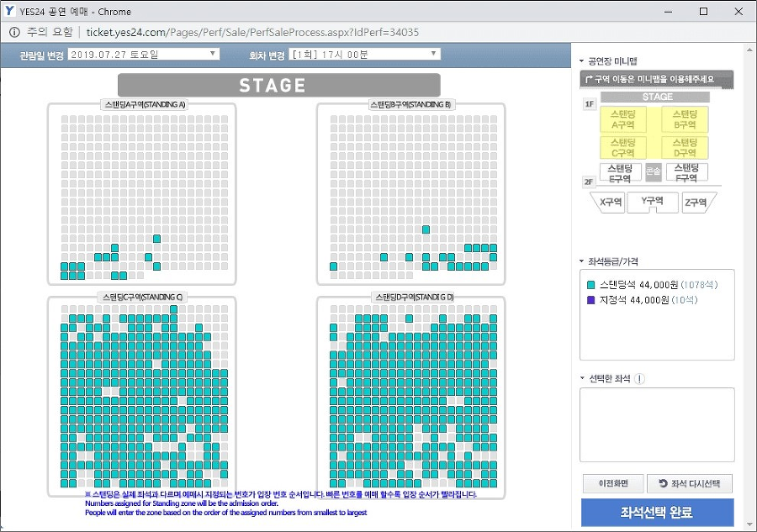Click the teal 스탠딩석 color swatch
This screenshot has height=532, width=757.
[x=591, y=285]
